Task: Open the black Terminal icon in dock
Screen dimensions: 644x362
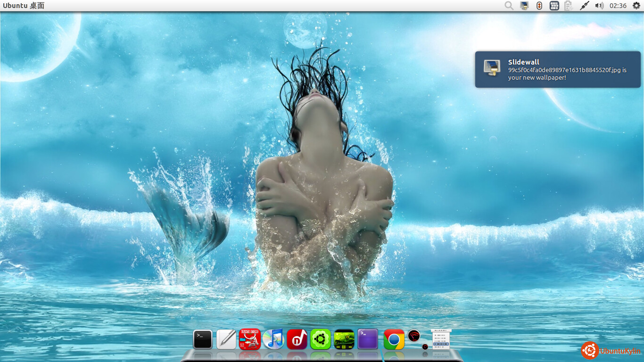Action: click(x=203, y=339)
